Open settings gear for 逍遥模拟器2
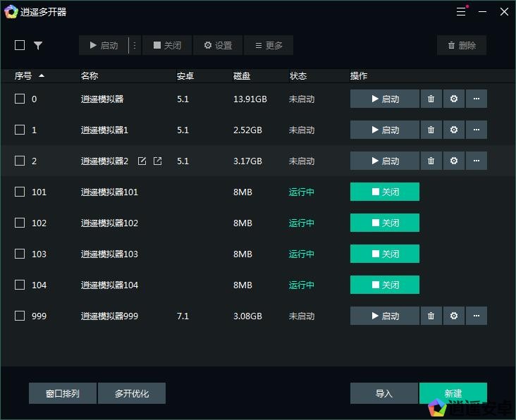This screenshot has height=420, width=516. coord(454,161)
